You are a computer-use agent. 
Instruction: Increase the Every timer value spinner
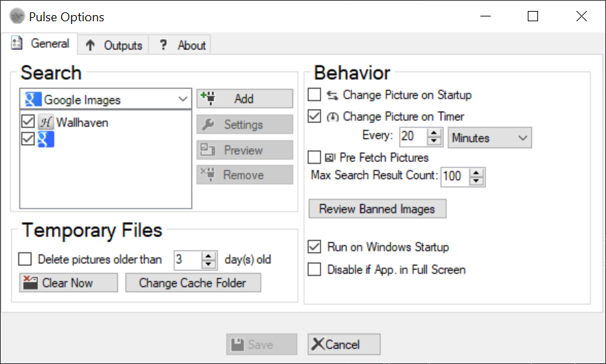pyautogui.click(x=434, y=132)
